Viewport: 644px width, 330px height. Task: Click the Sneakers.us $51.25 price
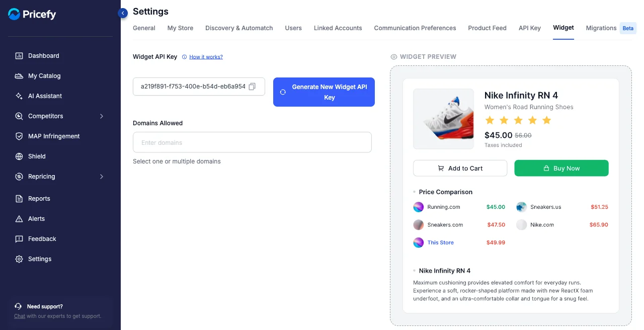click(x=600, y=207)
